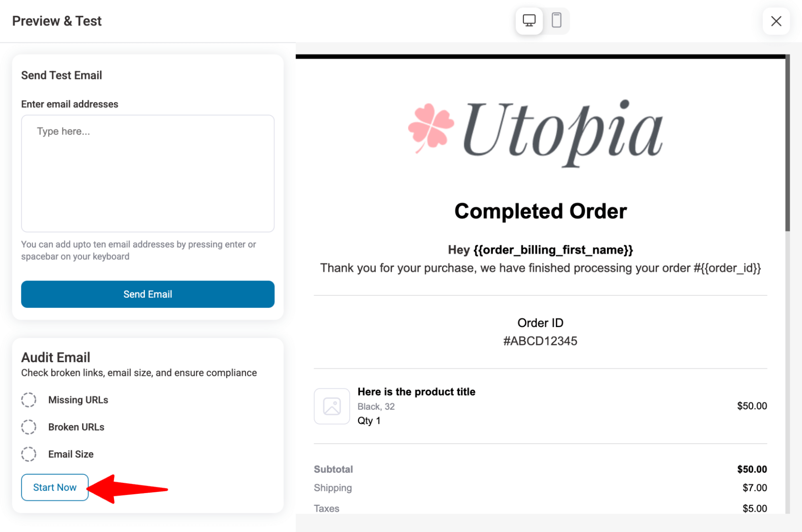Screen dimensions: 802x532
Task: Click the product image placeholder icon
Action: [332, 406]
